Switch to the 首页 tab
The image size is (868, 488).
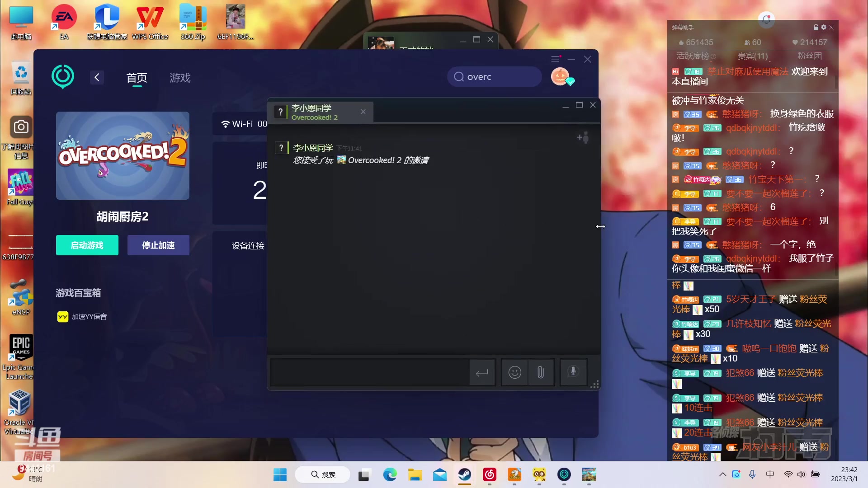coord(137,78)
